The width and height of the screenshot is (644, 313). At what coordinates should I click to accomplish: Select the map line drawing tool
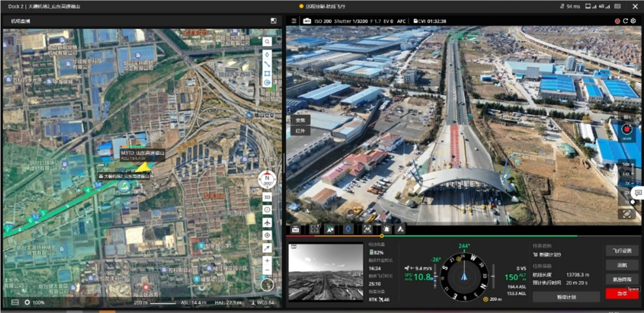pyautogui.click(x=267, y=64)
